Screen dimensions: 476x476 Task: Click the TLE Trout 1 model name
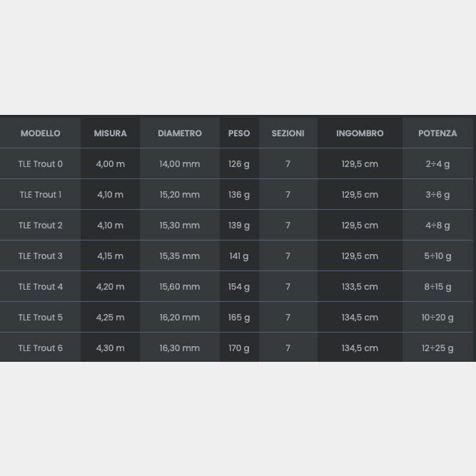[x=41, y=195]
